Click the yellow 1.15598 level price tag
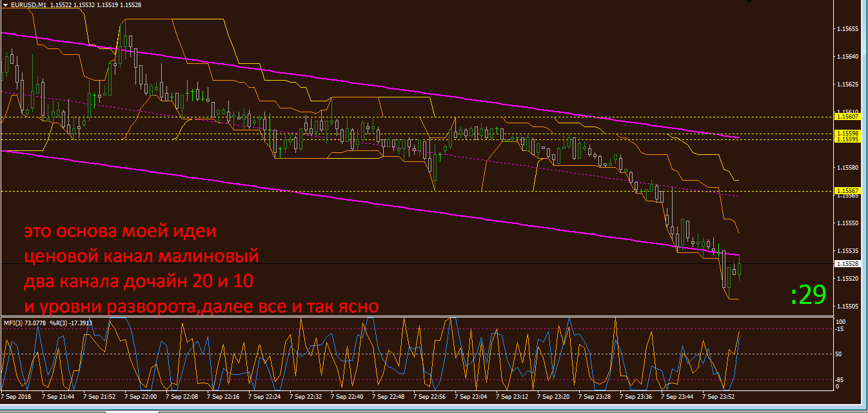The image size is (868, 413). point(847,134)
